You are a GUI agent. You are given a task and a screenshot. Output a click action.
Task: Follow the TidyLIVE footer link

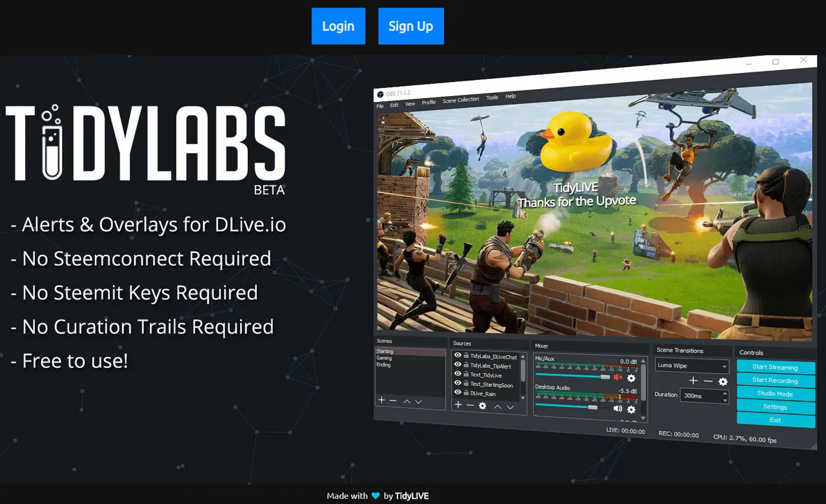(x=412, y=496)
